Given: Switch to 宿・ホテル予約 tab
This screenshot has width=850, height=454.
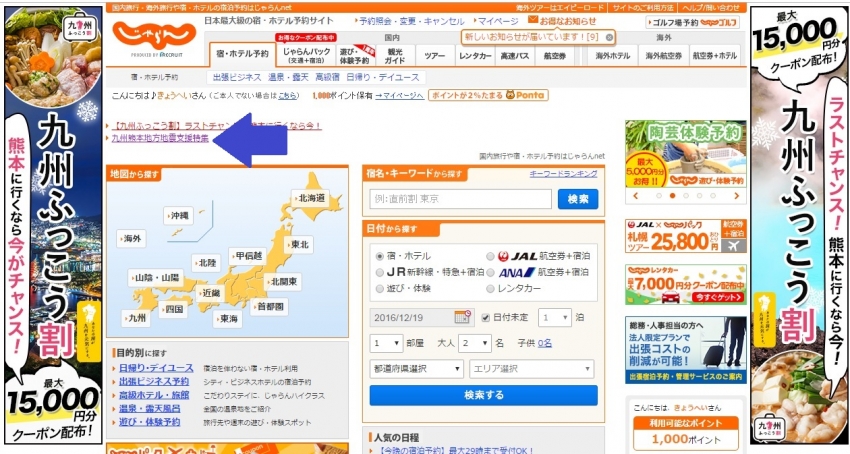Looking at the screenshot, I should [x=242, y=54].
